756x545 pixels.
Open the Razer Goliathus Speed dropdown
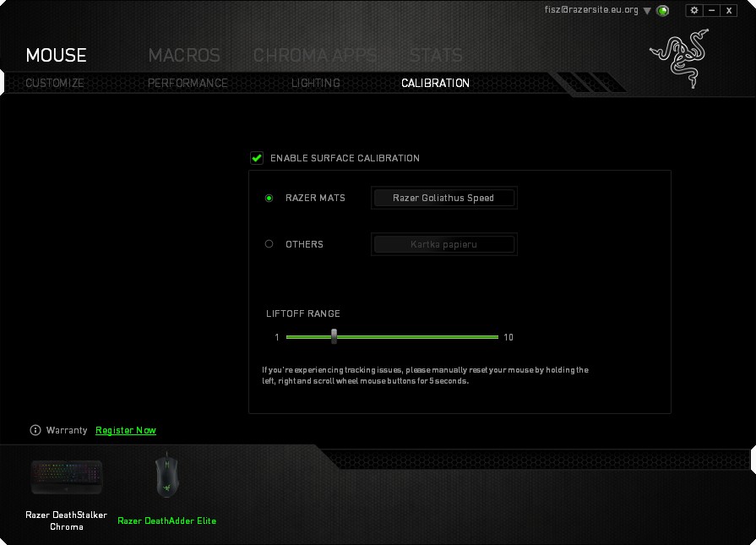[x=443, y=198]
